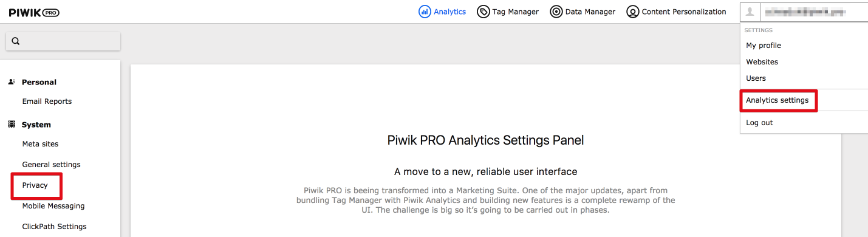
Task: Go to Meta sites settings
Action: (x=40, y=144)
